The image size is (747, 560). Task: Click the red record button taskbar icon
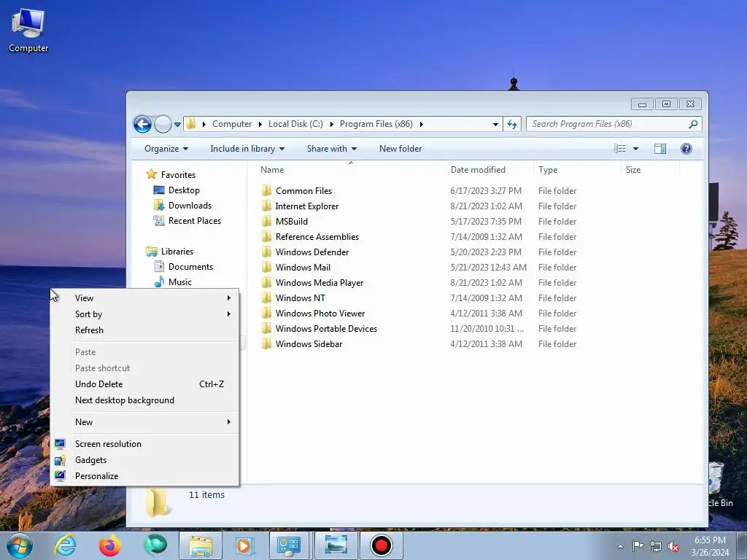(381, 545)
